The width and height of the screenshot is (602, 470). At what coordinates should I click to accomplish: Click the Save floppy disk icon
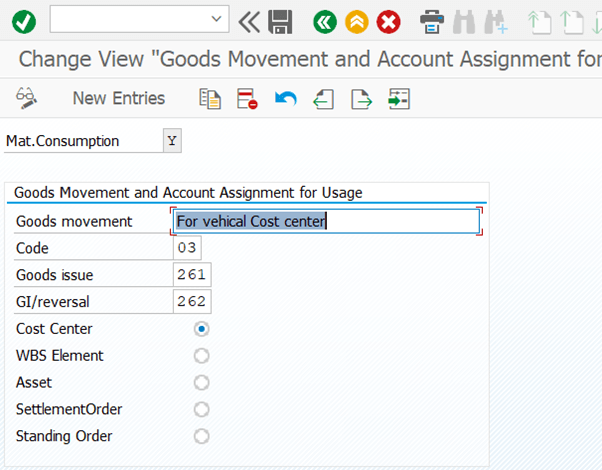[280, 22]
